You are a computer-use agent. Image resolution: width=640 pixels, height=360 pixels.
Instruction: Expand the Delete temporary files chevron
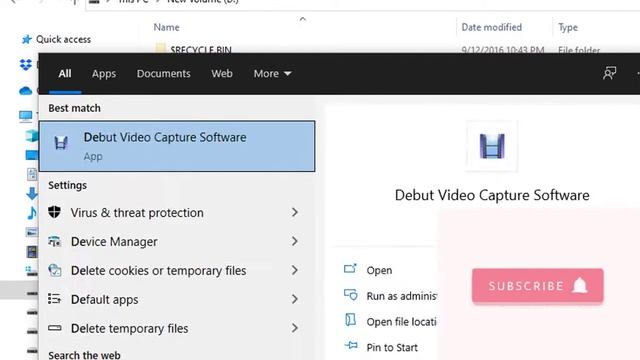pos(295,328)
